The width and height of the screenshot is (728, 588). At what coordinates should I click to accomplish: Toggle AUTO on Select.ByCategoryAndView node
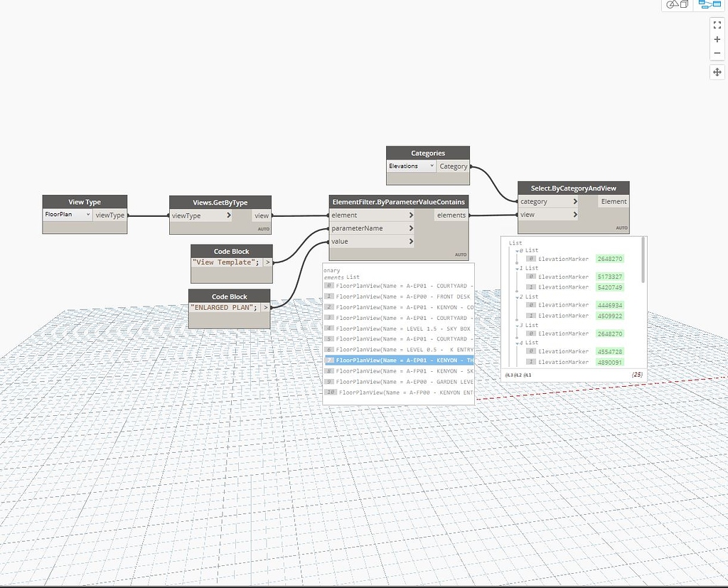(x=621, y=227)
